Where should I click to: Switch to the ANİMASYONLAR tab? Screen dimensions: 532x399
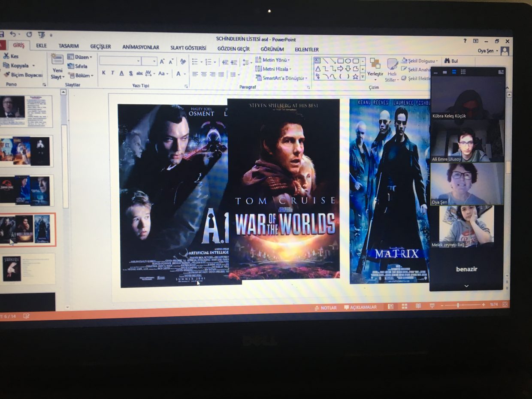141,47
